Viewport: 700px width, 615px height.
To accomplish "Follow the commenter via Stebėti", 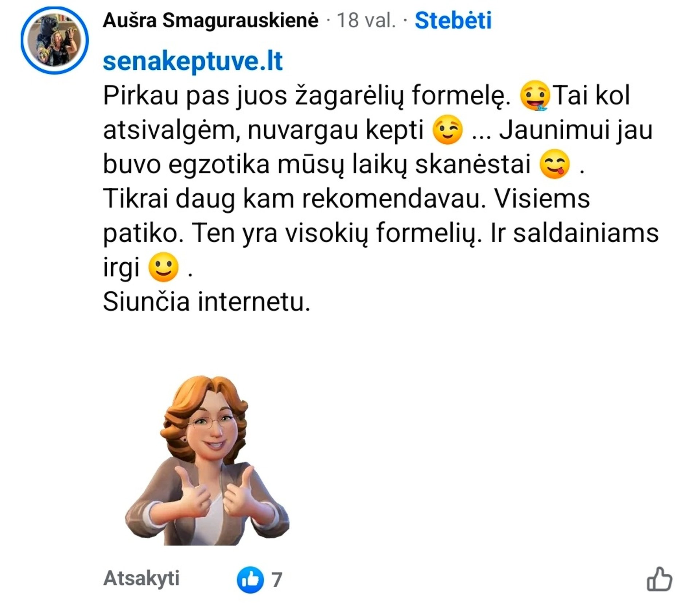I will pos(453,20).
